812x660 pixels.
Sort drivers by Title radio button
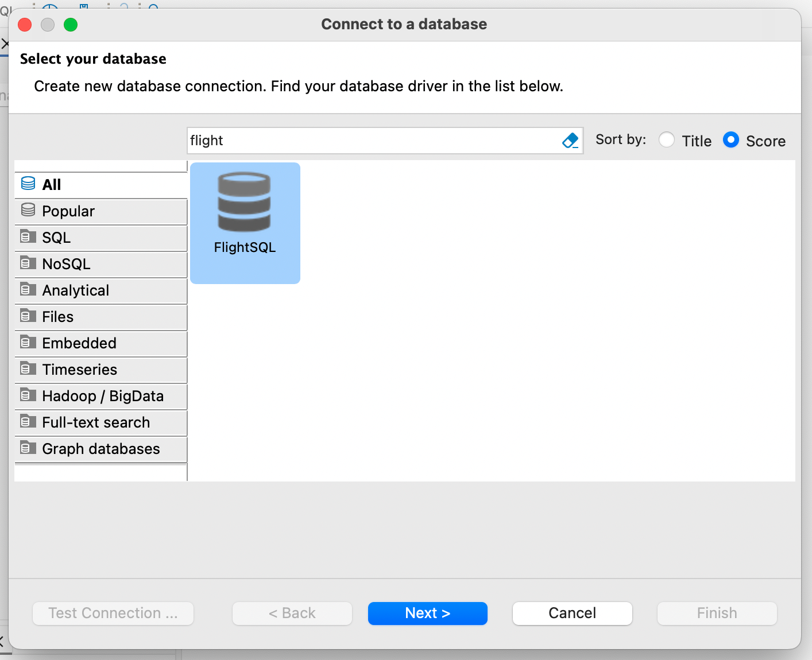coord(667,140)
